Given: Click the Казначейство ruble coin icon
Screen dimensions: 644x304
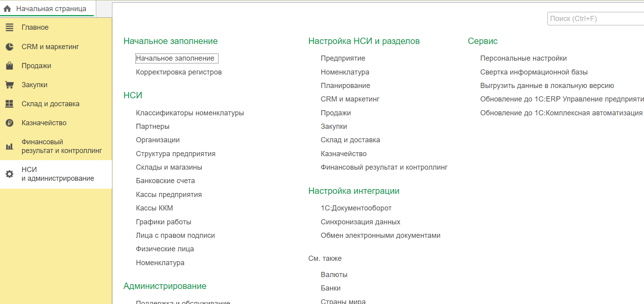Looking at the screenshot, I should [x=9, y=123].
